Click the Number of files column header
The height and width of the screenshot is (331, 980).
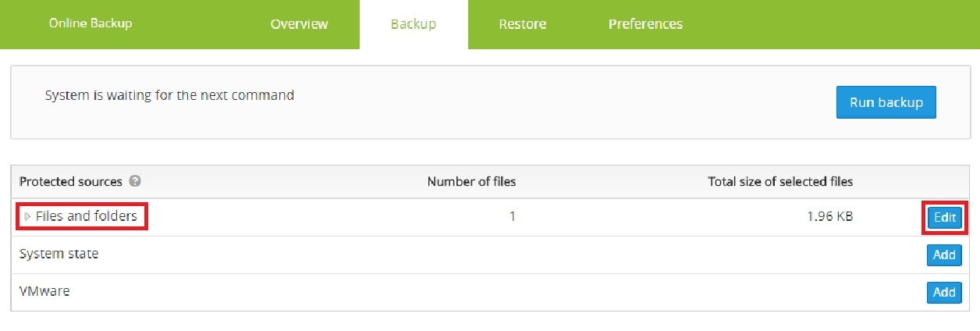click(471, 181)
